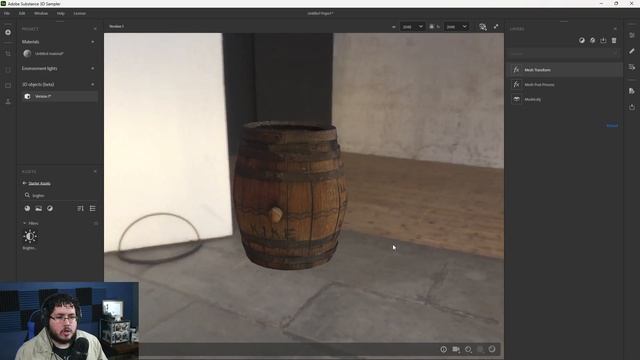This screenshot has height=360, width=640.
Task: Click the reset rotation icon in bottom bar
Action: (492, 349)
